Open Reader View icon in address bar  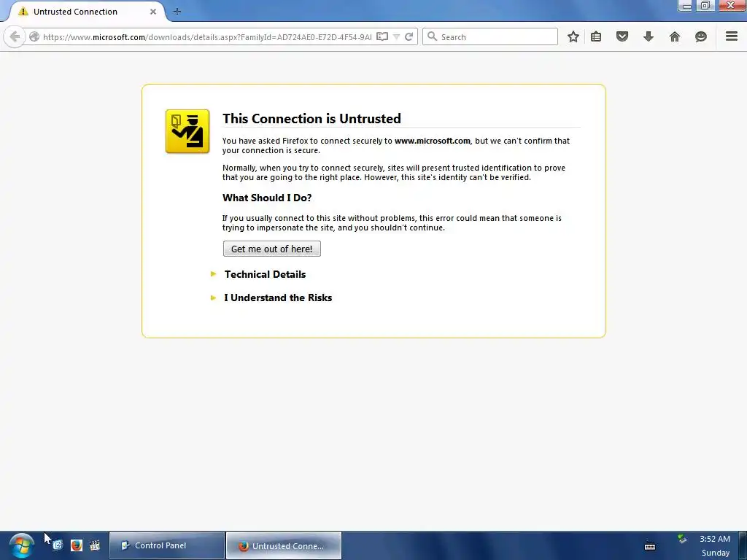coord(382,36)
